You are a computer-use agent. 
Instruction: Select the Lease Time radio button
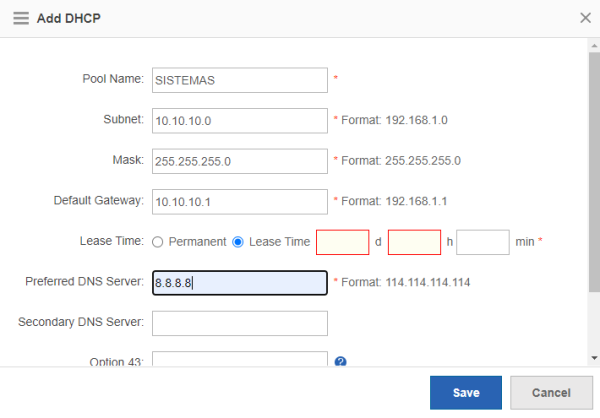(x=238, y=242)
